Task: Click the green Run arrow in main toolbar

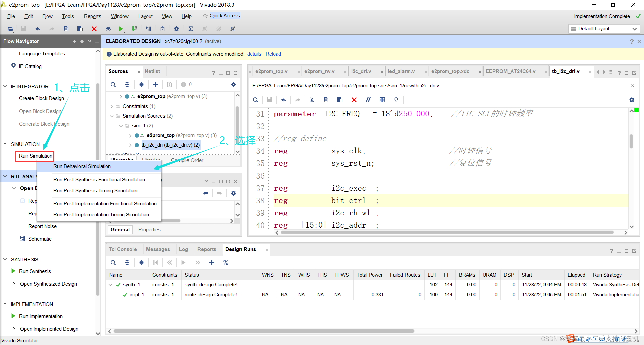Action: tap(121, 29)
